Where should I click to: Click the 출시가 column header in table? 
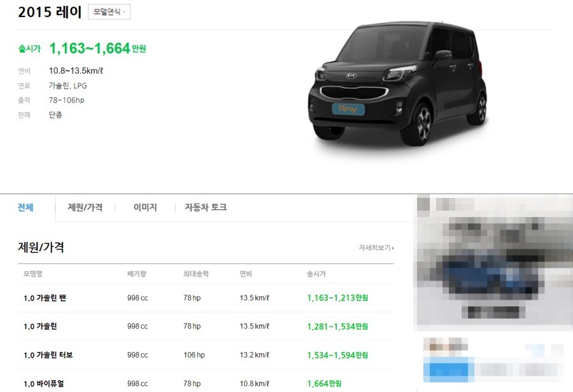point(316,274)
